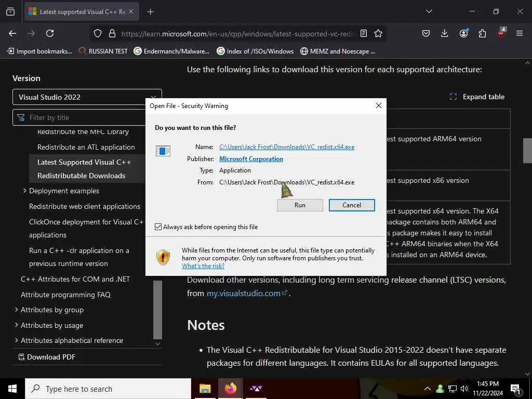Click Download PDF button
The image size is (532, 399).
pos(47,357)
